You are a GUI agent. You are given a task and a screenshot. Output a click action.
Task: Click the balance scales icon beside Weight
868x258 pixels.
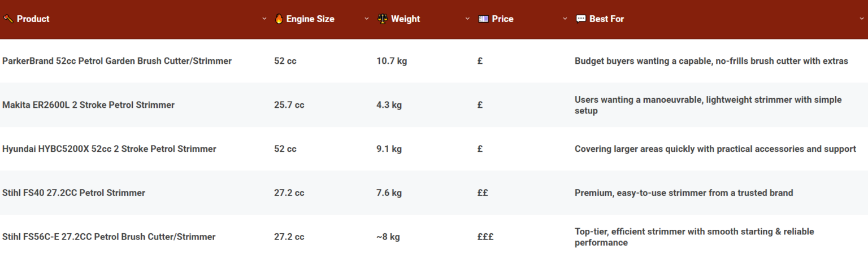click(383, 19)
